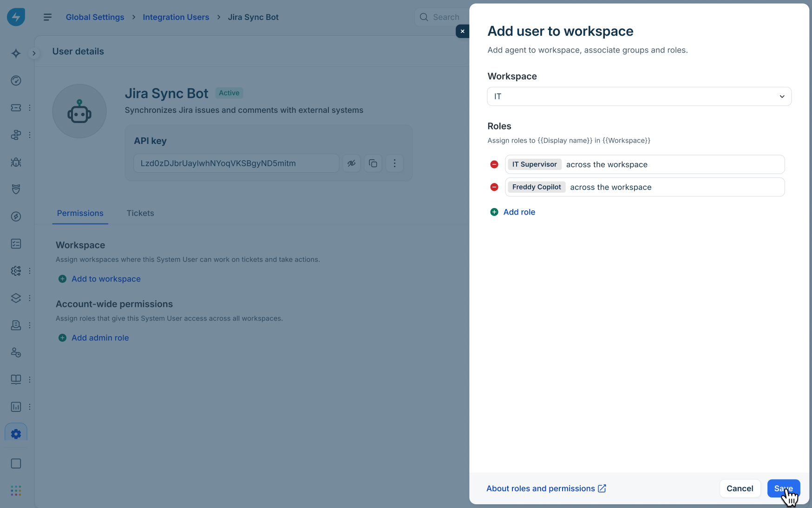Image resolution: width=812 pixels, height=508 pixels.
Task: Click the IT Supervisor role tag
Action: [535, 164]
